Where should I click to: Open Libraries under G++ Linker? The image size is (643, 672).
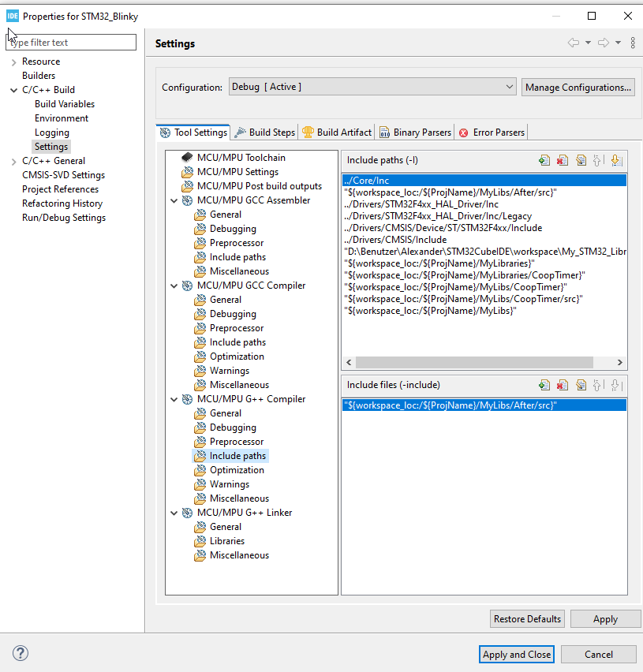[x=226, y=541]
